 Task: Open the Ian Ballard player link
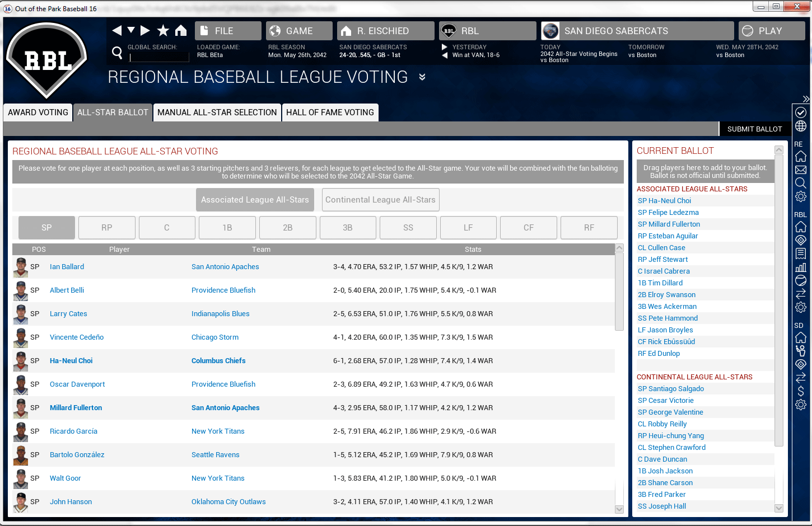(x=67, y=267)
